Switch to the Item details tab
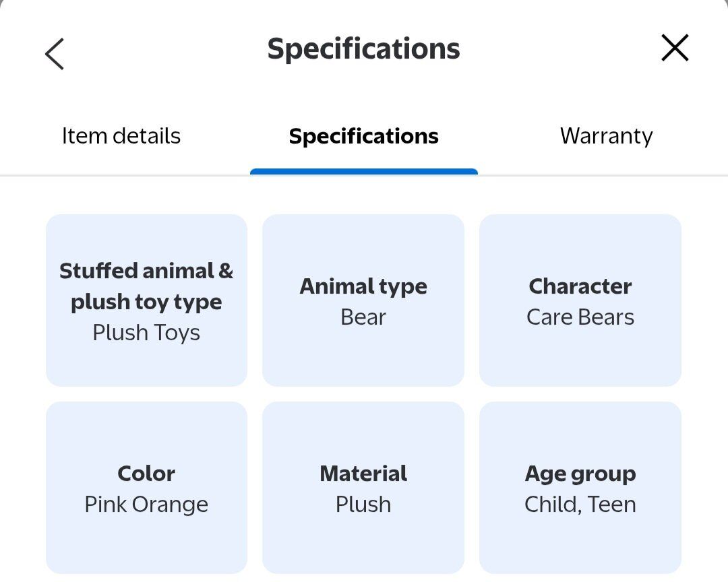 pyautogui.click(x=121, y=136)
